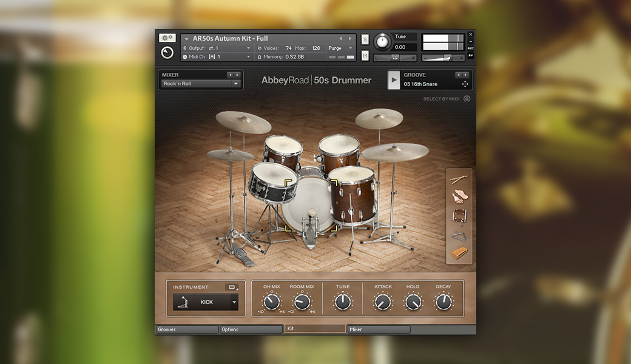Click the output volume slider
Viewport: 631px width, 364px height.
tap(443, 58)
